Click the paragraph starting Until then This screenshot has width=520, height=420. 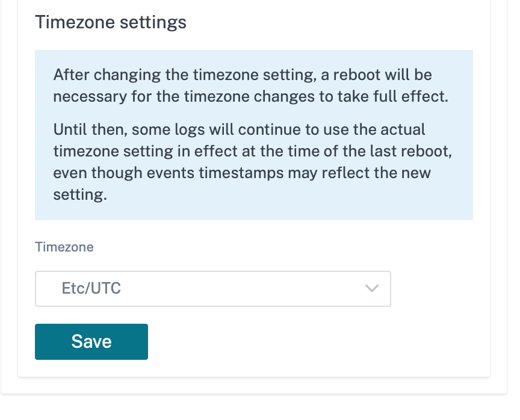[x=252, y=162]
